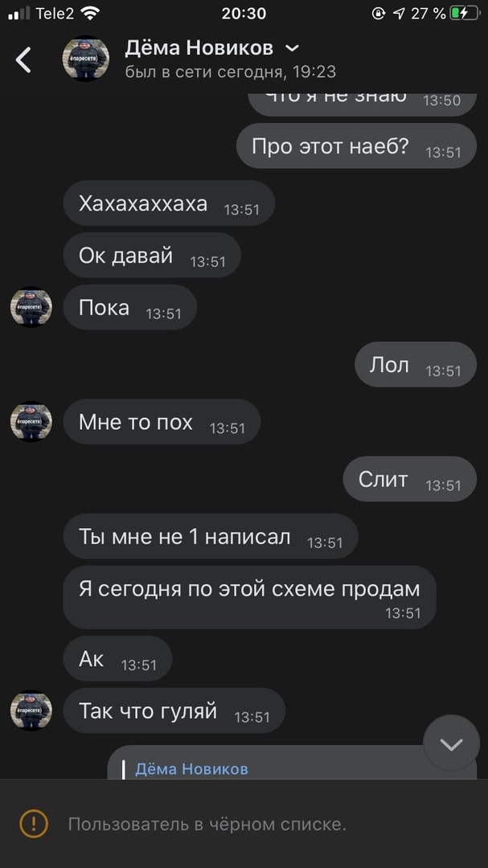
Task: Tap the 'Ок давай' message bubble
Action: (152, 256)
